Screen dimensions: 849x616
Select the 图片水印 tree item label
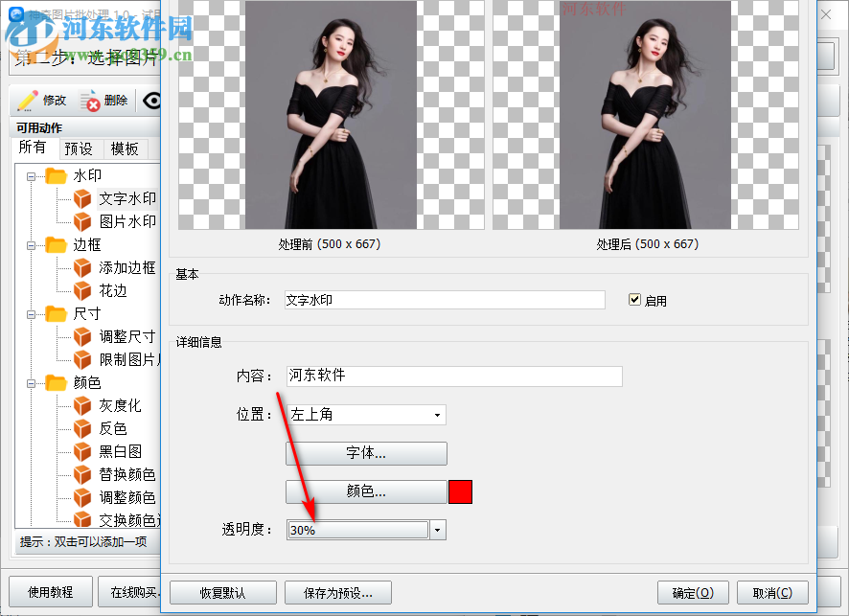(127, 221)
